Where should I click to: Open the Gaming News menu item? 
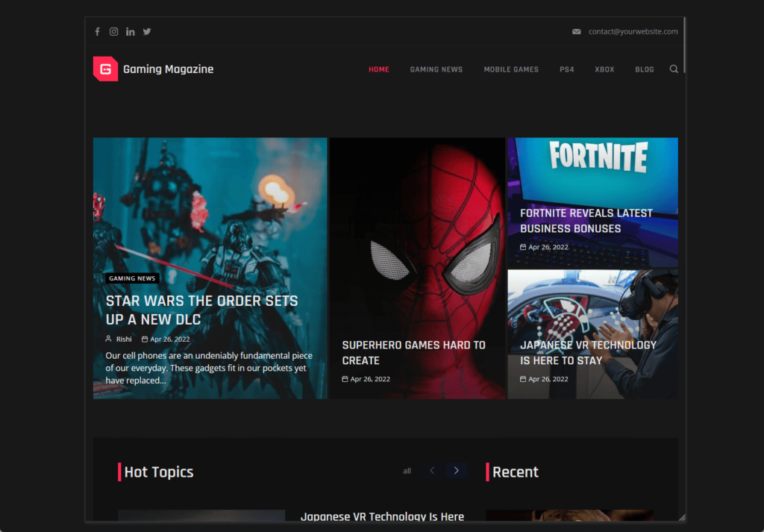436,69
